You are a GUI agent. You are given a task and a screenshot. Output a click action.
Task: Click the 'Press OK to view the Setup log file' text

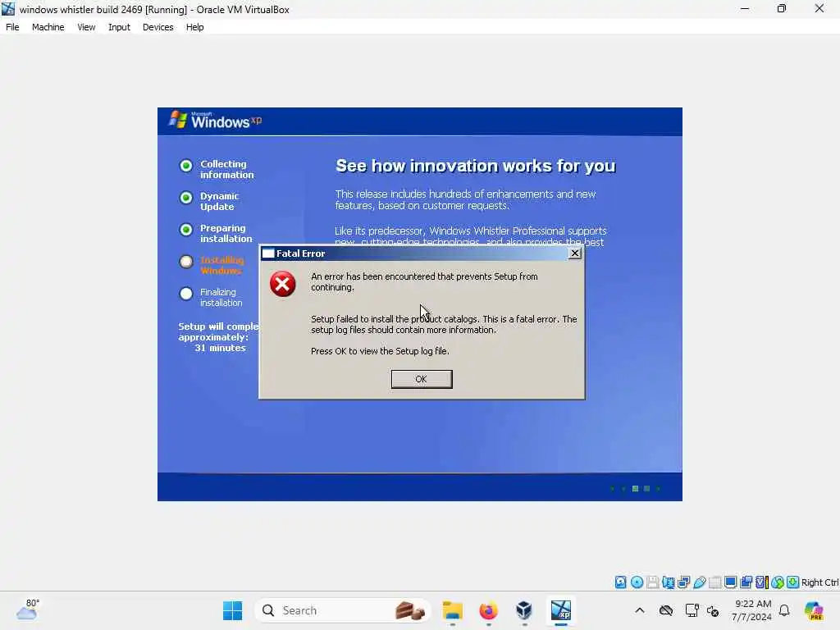click(380, 351)
